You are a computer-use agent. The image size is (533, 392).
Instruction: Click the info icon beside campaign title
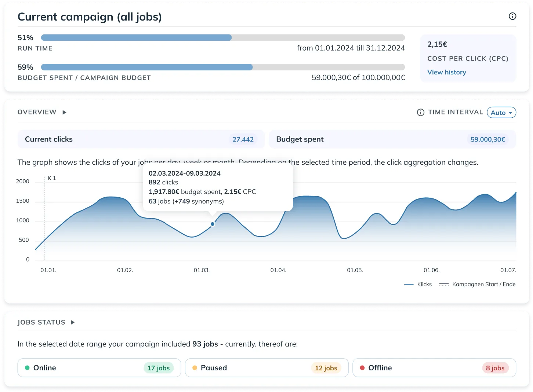tap(512, 16)
